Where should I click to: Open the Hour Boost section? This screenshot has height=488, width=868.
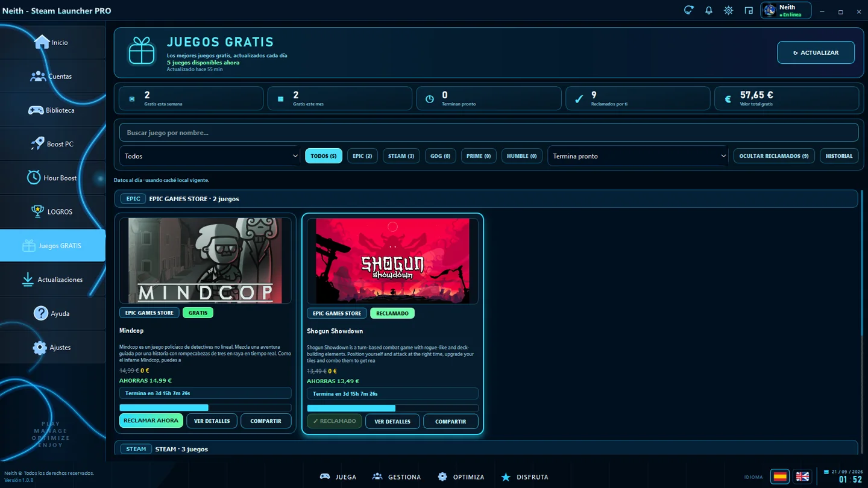[52, 178]
